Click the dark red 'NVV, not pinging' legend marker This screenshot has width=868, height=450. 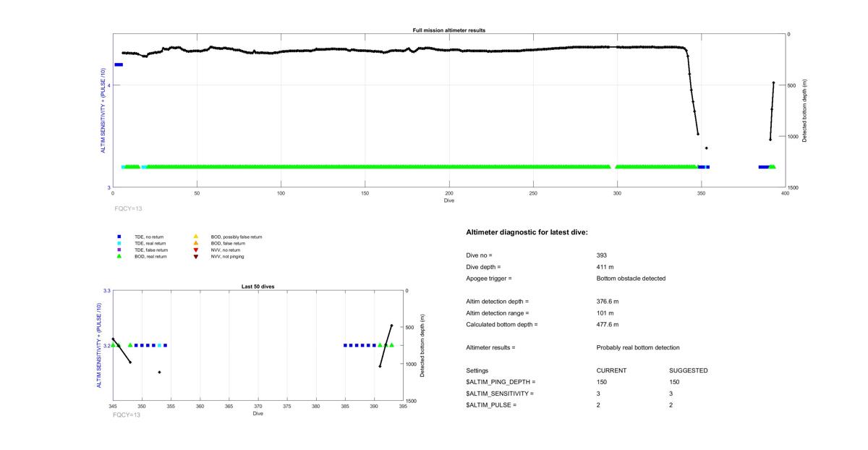(x=195, y=256)
